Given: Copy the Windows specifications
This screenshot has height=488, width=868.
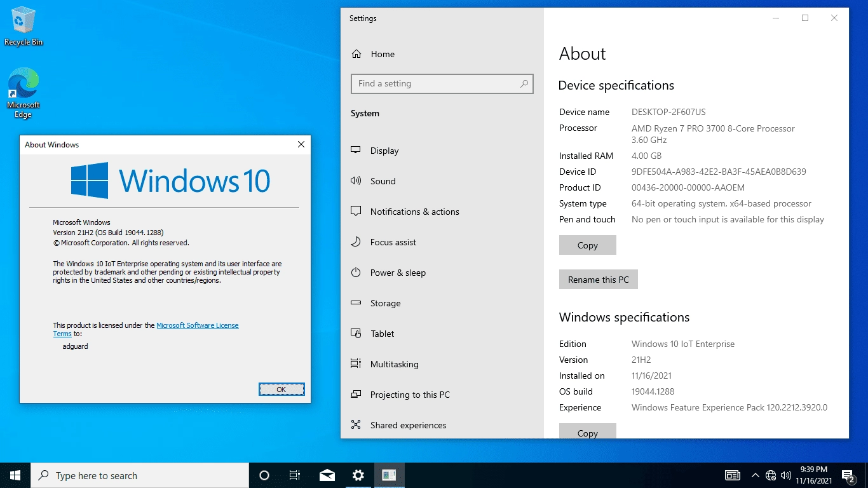Looking at the screenshot, I should [588, 431].
